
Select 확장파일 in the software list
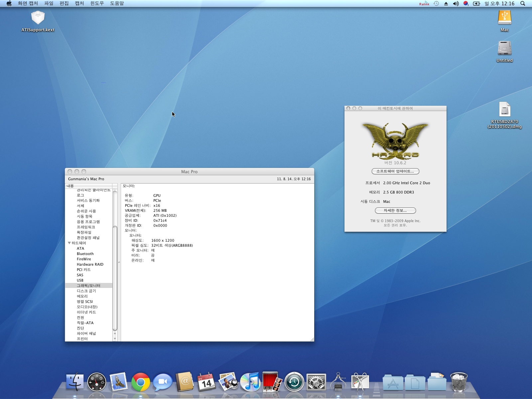click(84, 232)
